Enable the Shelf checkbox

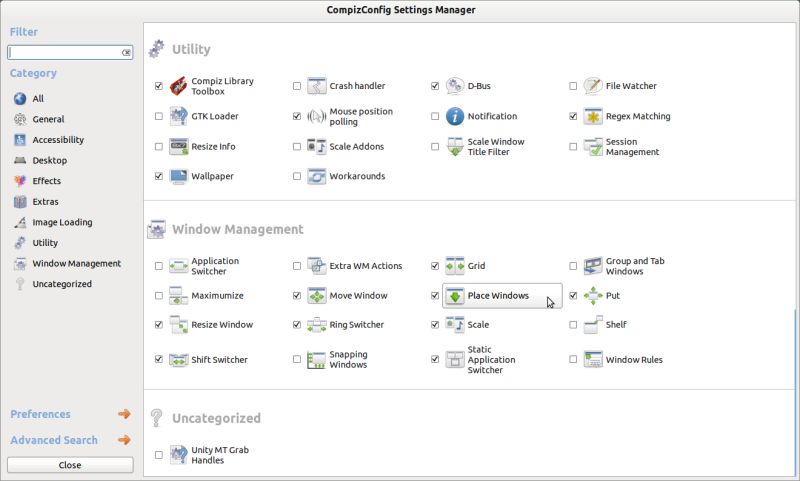point(573,324)
